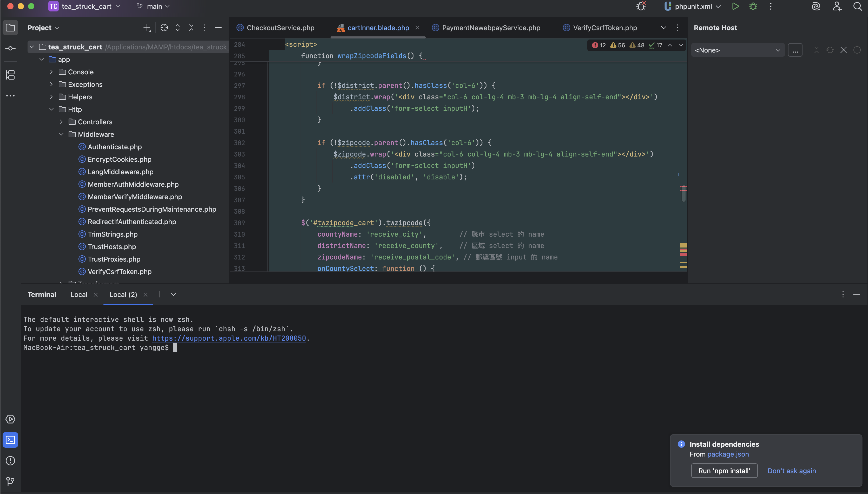Collapse all in Project panel
The image size is (868, 494).
click(x=191, y=28)
